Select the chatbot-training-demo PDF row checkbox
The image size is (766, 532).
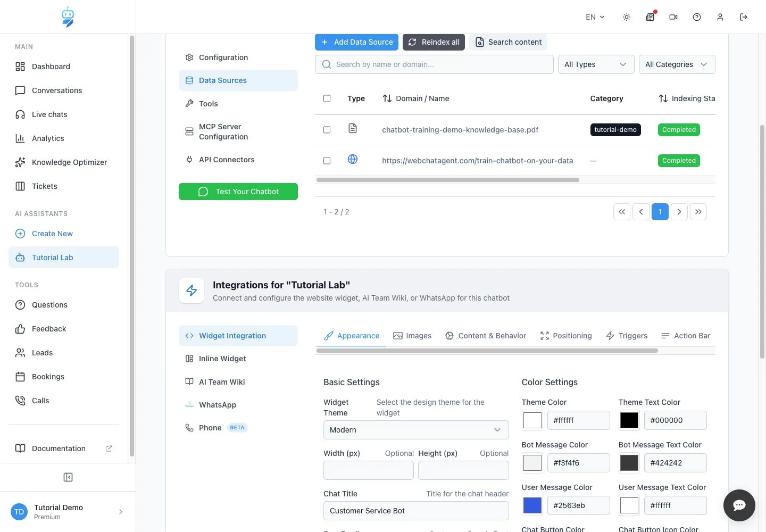pos(327,130)
